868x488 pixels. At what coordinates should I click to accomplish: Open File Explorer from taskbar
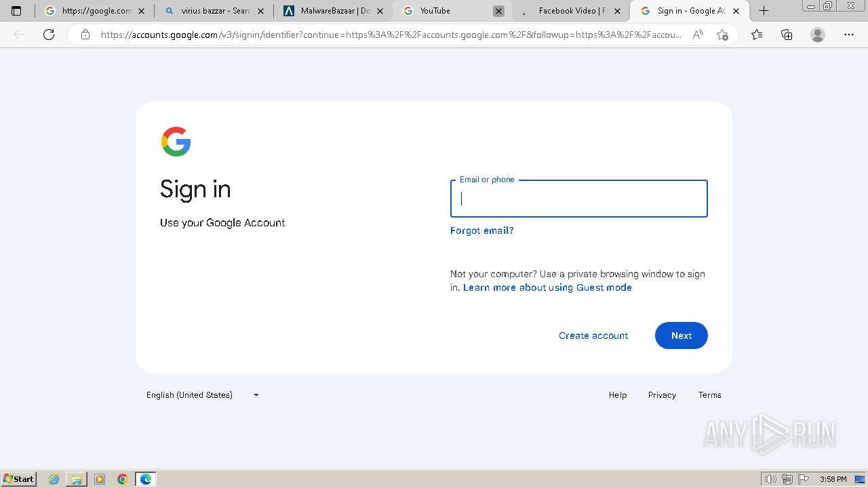[77, 479]
